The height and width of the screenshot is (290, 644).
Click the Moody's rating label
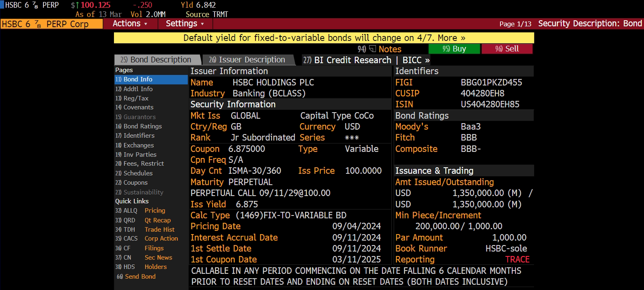pyautogui.click(x=412, y=126)
